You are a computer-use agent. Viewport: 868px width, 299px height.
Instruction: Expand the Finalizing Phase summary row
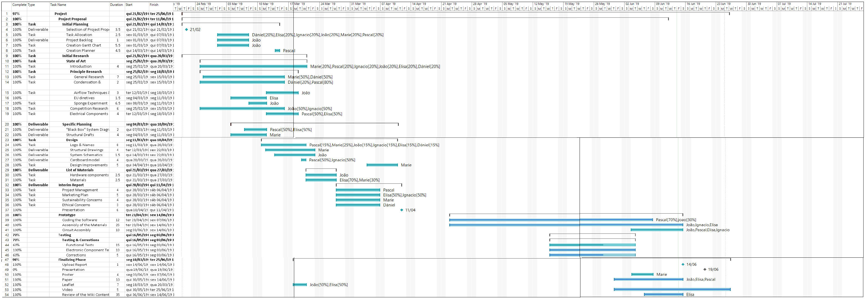tap(72, 260)
